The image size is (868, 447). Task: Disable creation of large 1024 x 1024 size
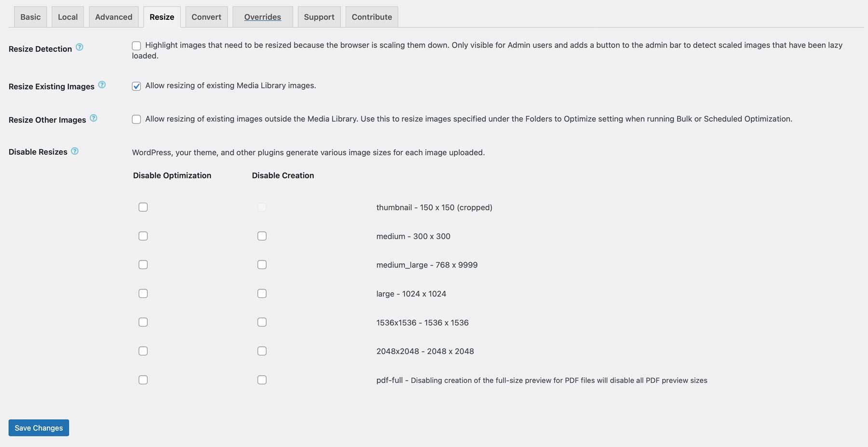262,293
